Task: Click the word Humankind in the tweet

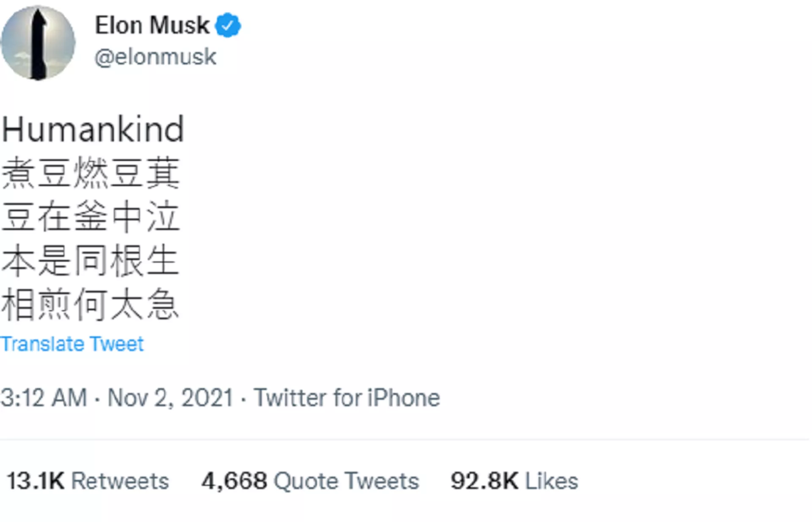Action: coord(93,129)
